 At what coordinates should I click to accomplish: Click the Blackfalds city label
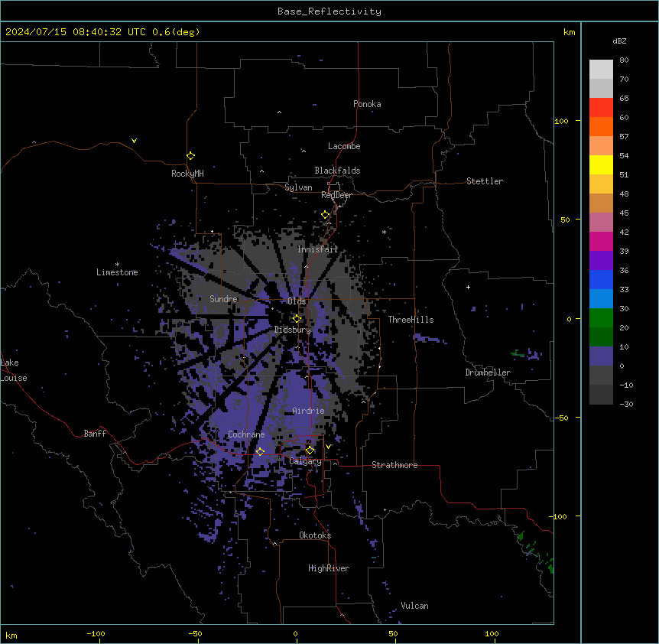(337, 171)
